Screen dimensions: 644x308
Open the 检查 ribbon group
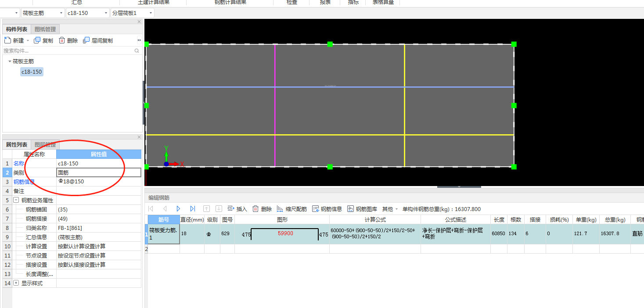tap(292, 2)
